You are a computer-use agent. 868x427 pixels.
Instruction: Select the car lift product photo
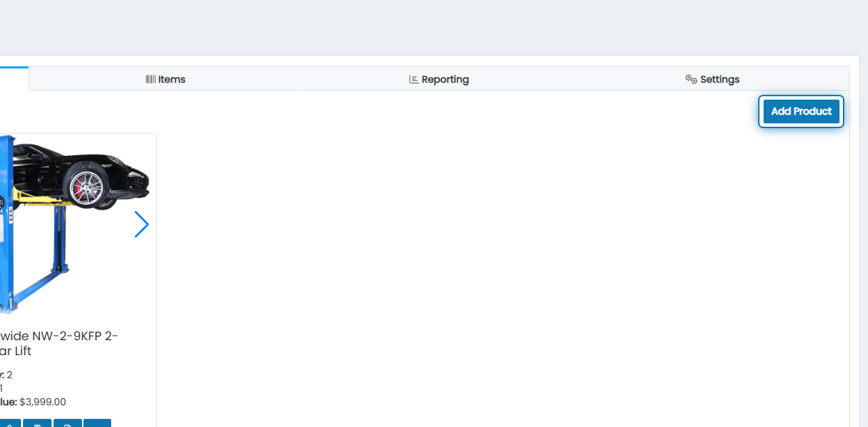pyautogui.click(x=73, y=224)
